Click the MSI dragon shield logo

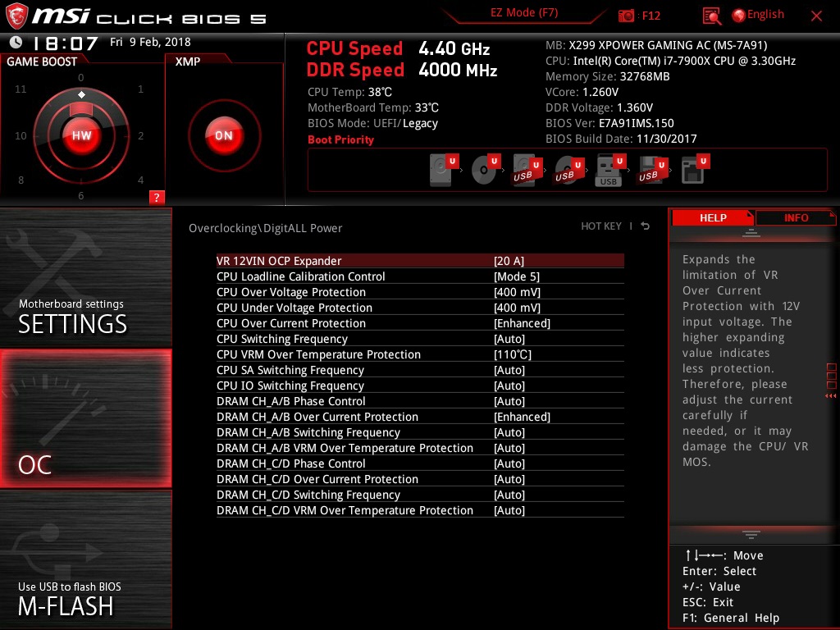16,16
